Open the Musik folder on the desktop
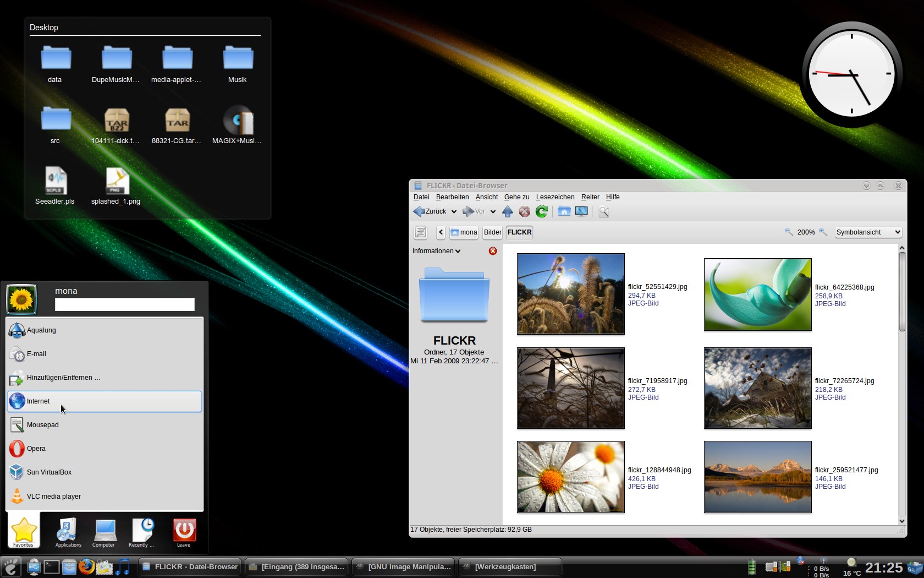 tap(238, 64)
